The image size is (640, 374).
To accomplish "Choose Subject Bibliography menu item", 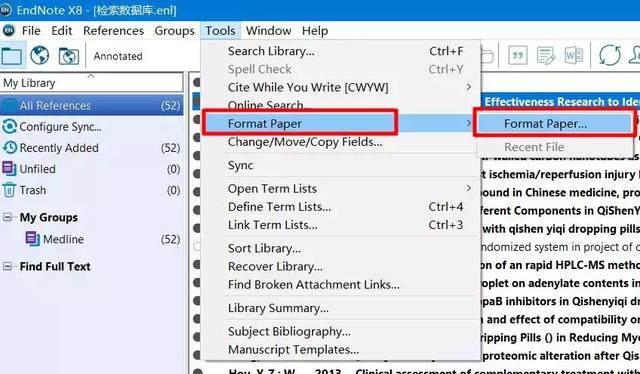I will [x=341, y=331].
